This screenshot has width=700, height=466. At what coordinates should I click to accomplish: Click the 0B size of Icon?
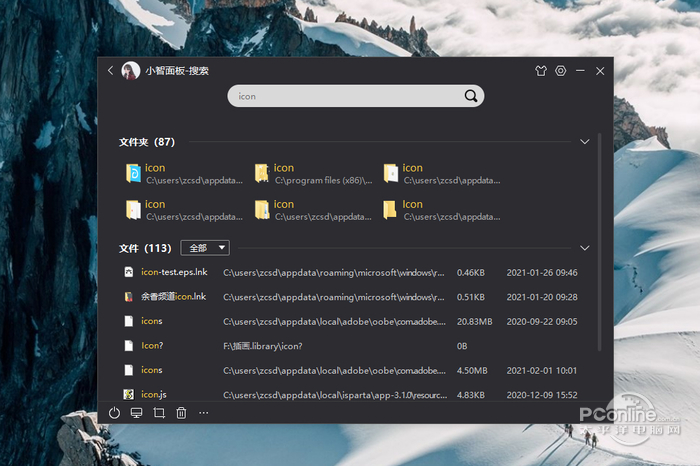[462, 346]
